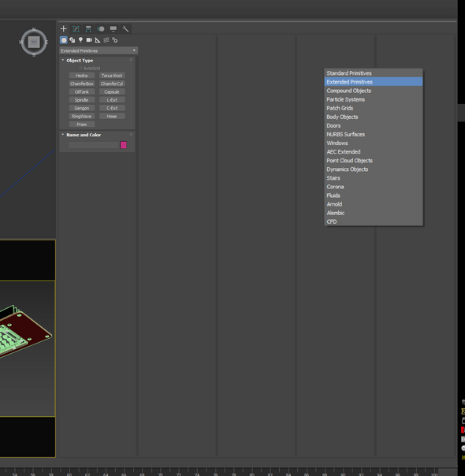The image size is (465, 476).
Task: Click the object name input field
Action: (93, 145)
